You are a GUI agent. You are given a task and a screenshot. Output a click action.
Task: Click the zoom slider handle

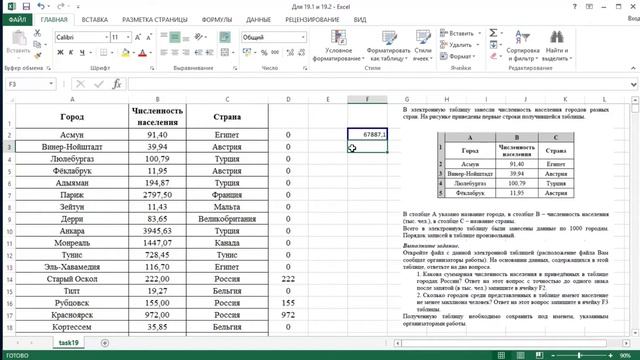point(579,356)
